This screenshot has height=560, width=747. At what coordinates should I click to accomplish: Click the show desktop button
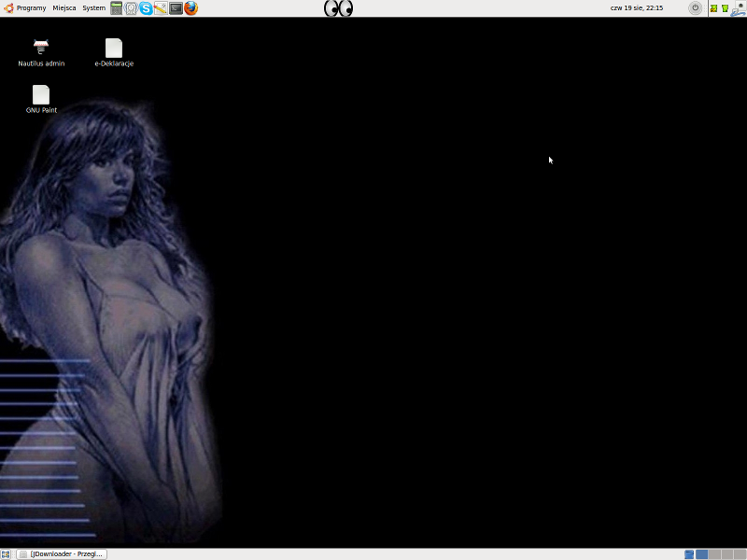(6, 554)
